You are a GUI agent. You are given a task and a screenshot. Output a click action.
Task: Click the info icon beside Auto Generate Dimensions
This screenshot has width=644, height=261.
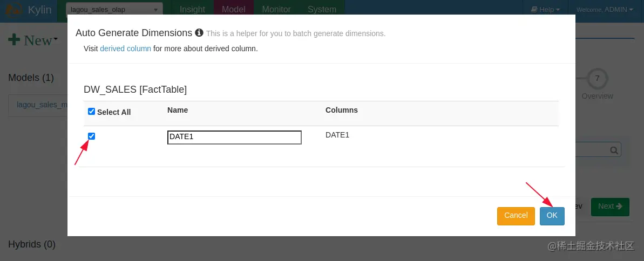click(x=199, y=32)
